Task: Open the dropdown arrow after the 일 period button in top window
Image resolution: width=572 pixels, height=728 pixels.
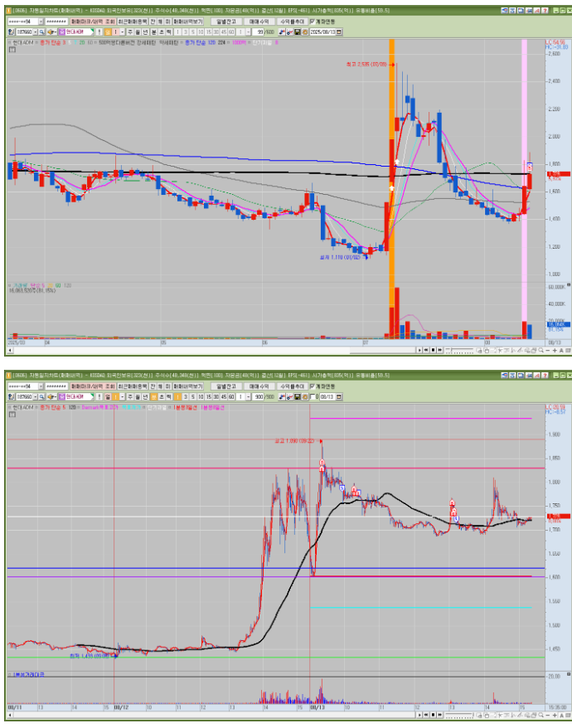Action: tap(122, 32)
